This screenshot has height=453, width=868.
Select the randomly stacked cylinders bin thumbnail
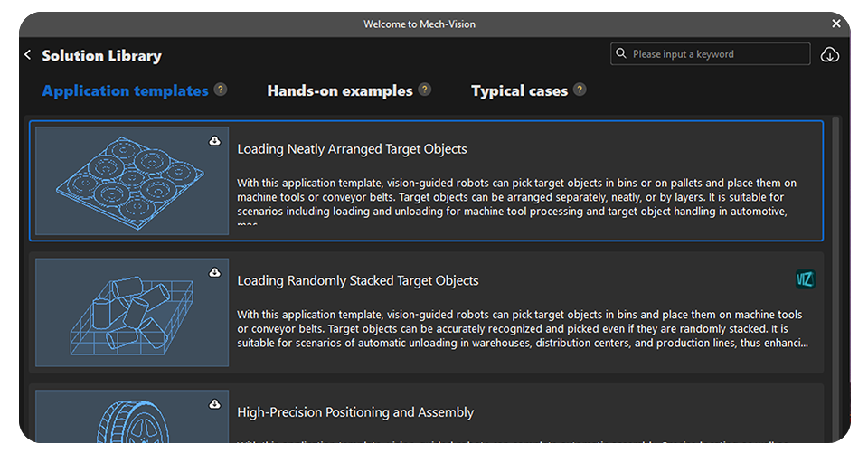tap(131, 313)
